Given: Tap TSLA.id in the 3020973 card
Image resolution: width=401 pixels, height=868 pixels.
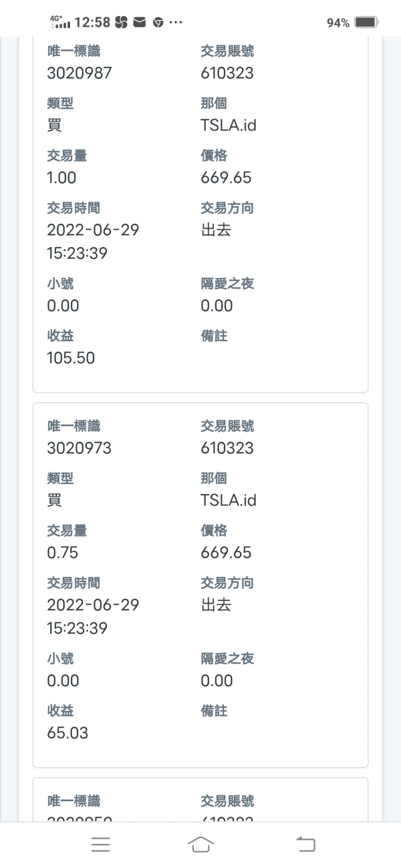Looking at the screenshot, I should coord(229,500).
